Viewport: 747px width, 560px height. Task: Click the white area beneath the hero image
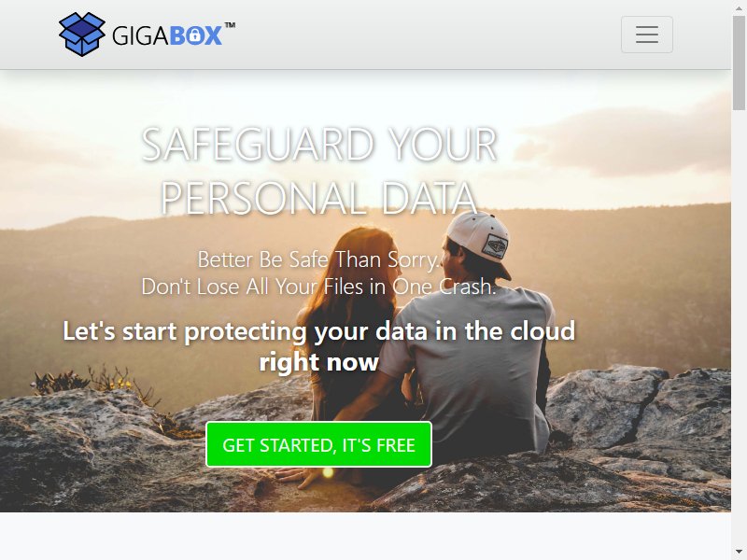click(x=365, y=536)
